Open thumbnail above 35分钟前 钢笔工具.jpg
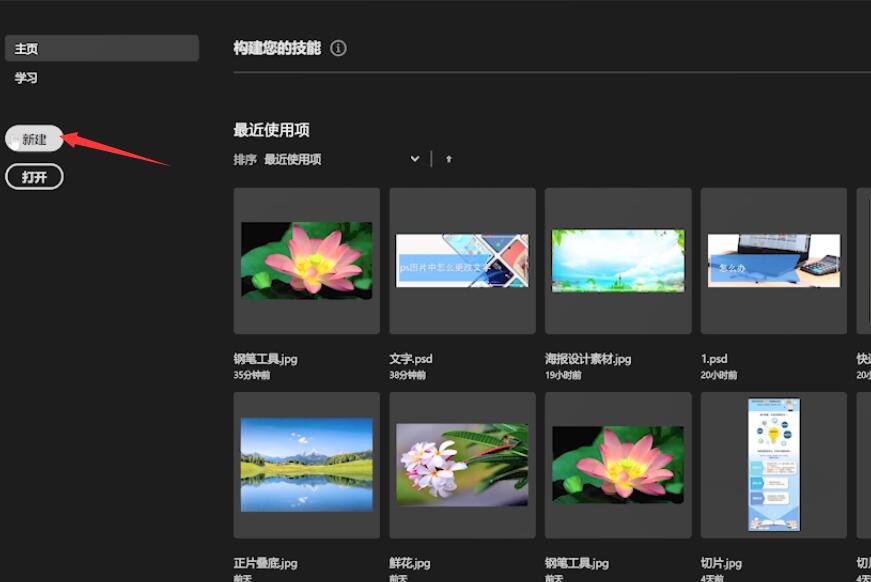Image resolution: width=871 pixels, height=582 pixels. 307,261
